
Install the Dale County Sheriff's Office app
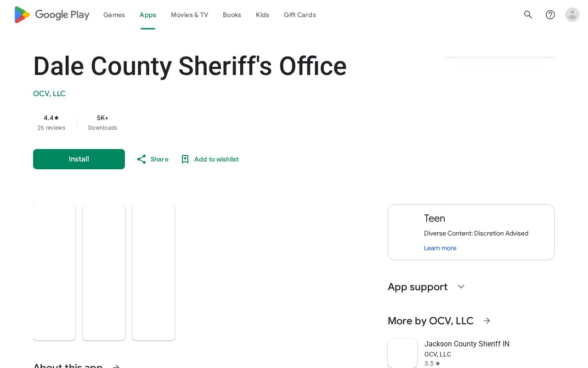[x=79, y=159]
